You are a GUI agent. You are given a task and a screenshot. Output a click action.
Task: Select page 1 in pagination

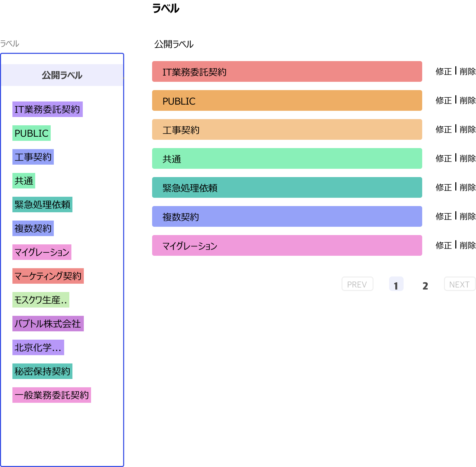(396, 284)
